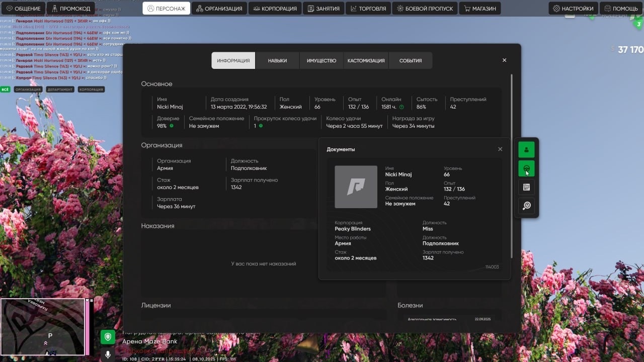The height and width of the screenshot is (362, 644).
Task: Toggle the microphone icon
Action: 108,354
